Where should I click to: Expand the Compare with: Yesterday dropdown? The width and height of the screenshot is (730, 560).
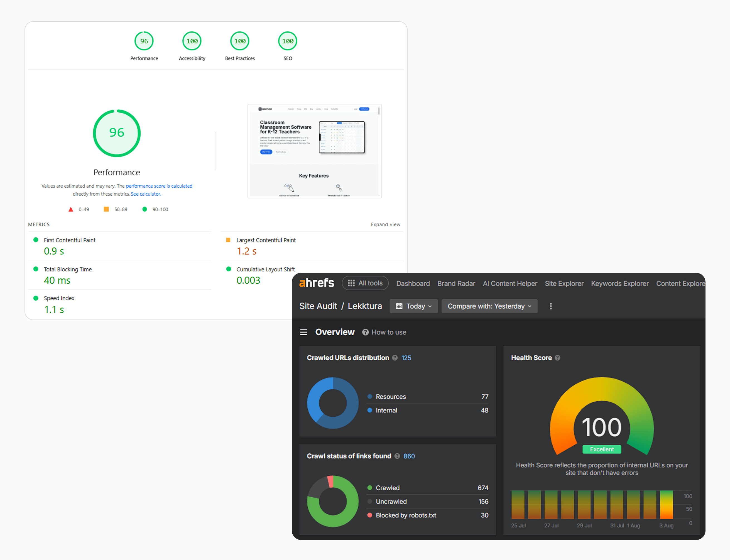[x=489, y=306]
